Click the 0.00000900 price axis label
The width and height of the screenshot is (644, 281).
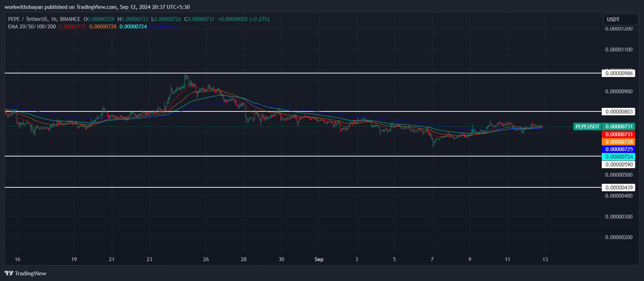coord(619,92)
